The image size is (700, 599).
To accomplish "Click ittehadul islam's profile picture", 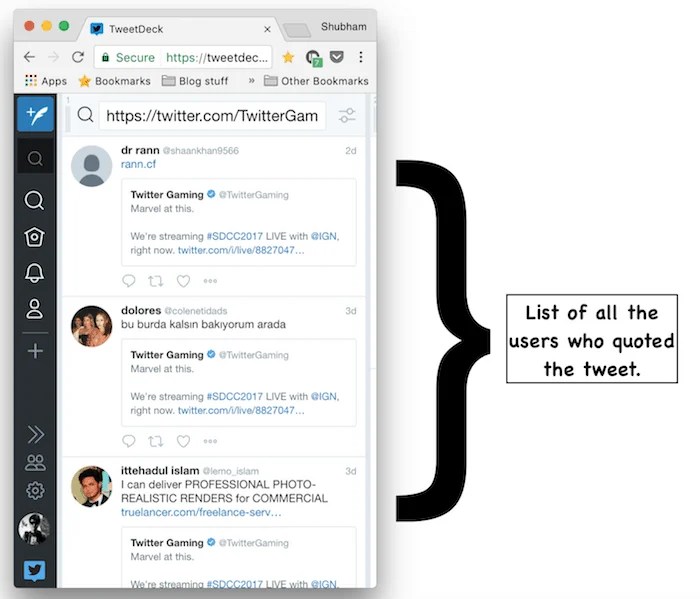I will coord(92,487).
